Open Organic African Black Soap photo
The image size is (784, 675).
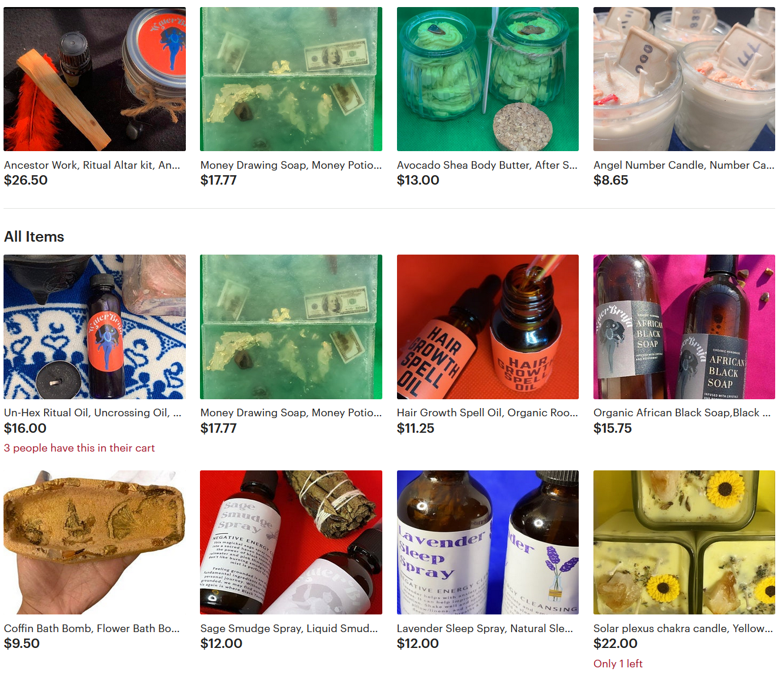pos(684,327)
